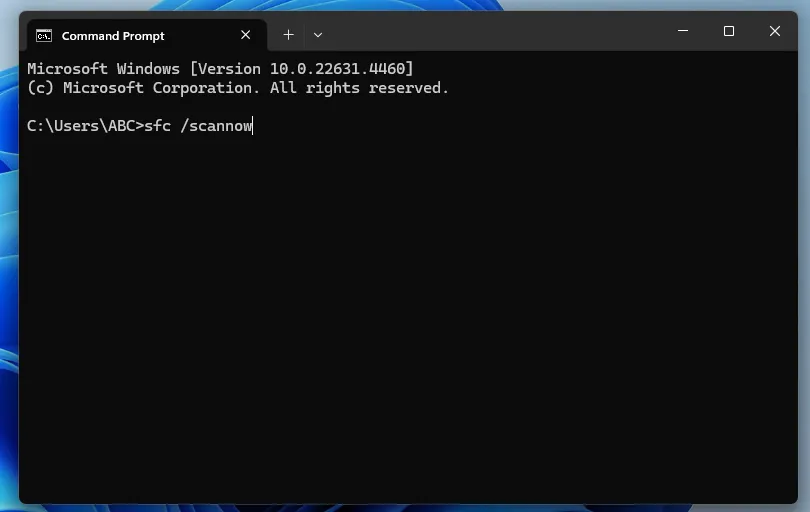Select the Command Prompt tab title
This screenshot has width=810, height=512.
(113, 36)
